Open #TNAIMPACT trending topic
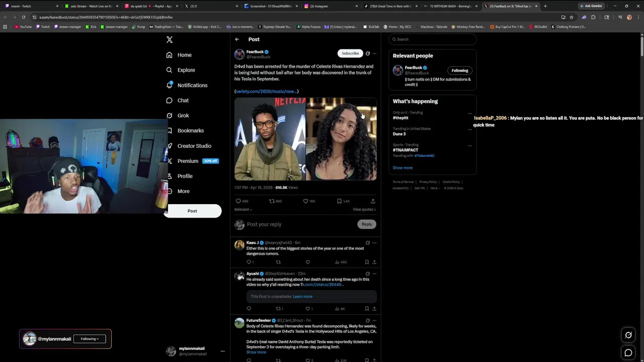The width and height of the screenshot is (644, 362). [406, 150]
